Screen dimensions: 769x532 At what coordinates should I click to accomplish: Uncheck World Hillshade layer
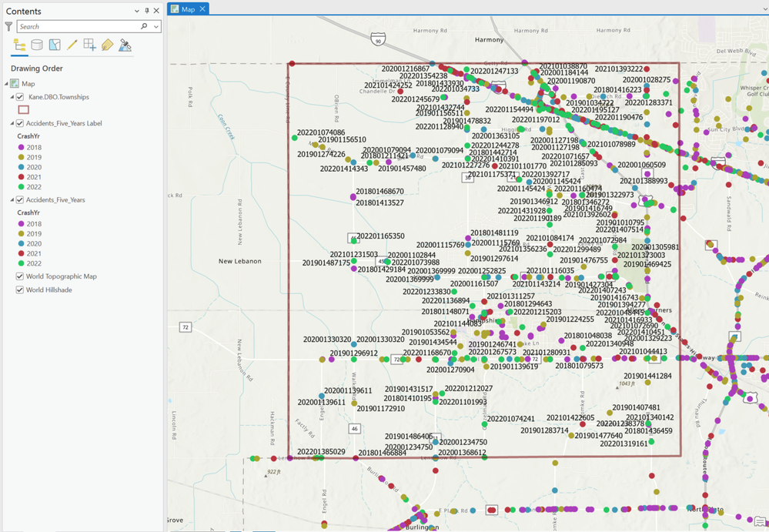(20, 289)
